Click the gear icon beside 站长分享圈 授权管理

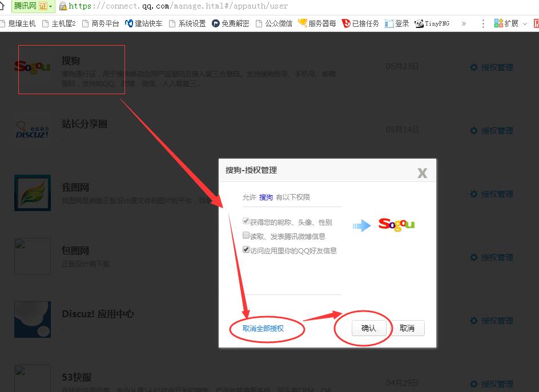[474, 131]
